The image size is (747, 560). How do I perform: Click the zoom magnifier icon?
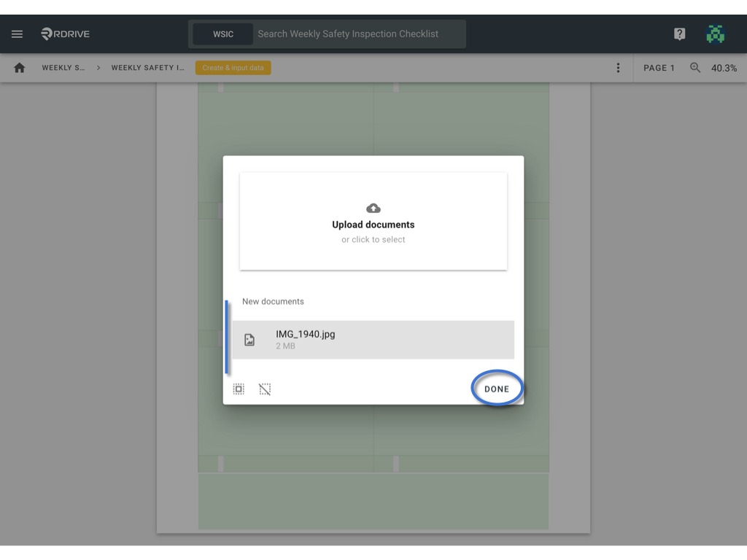tap(695, 68)
